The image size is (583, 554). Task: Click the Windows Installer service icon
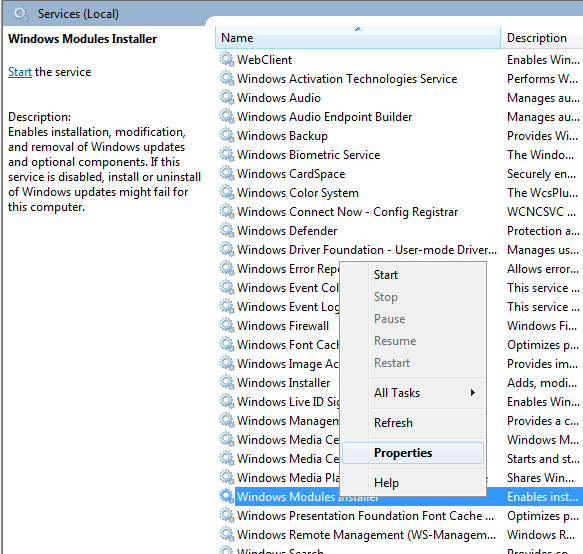pos(226,382)
